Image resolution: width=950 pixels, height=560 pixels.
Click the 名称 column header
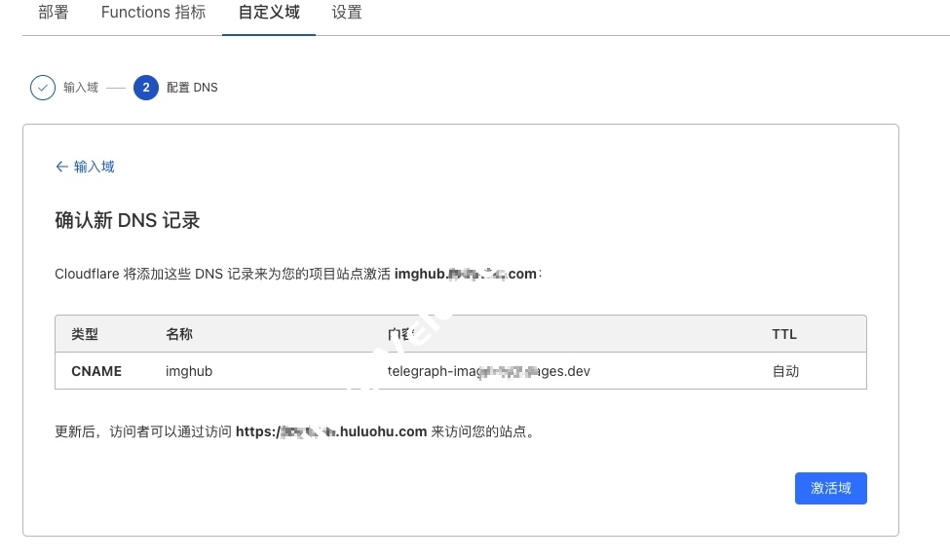coord(179,334)
